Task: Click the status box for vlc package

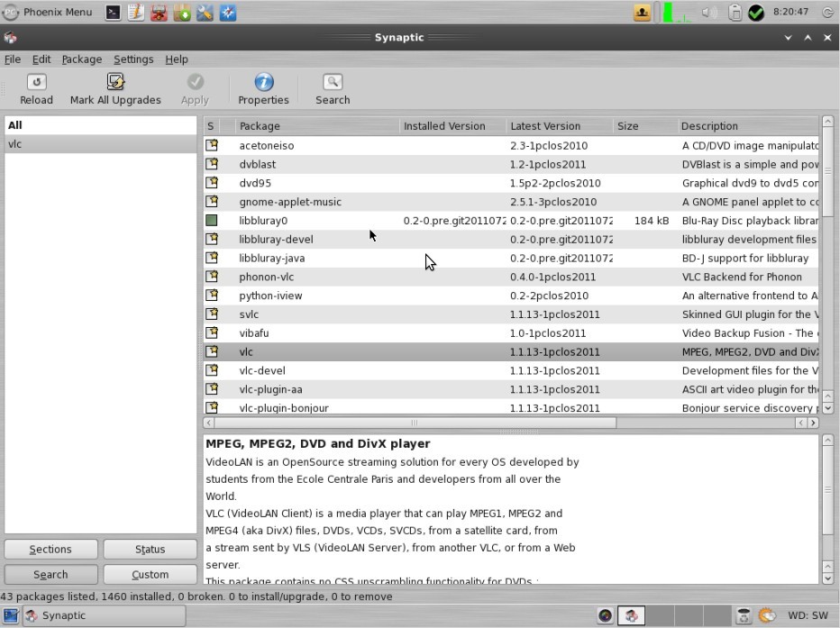Action: [212, 351]
